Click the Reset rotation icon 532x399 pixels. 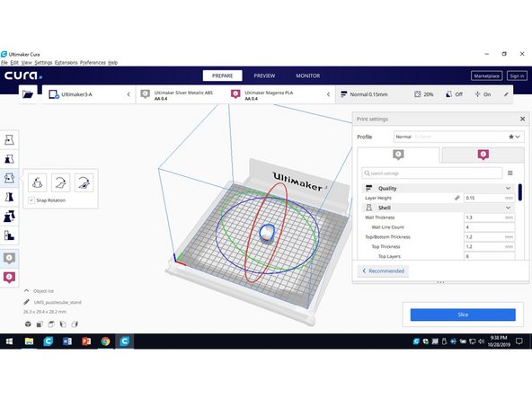[38, 182]
